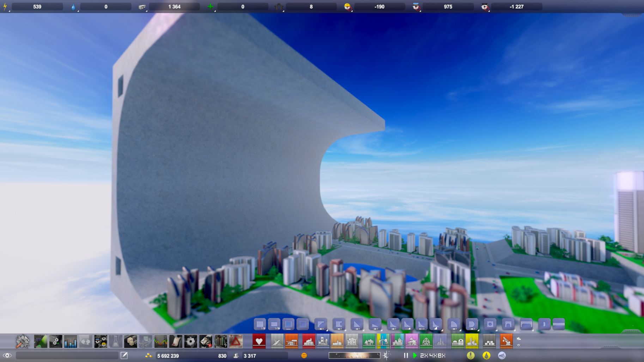
Task: Select the 1/8 square block shape
Action: (260, 324)
